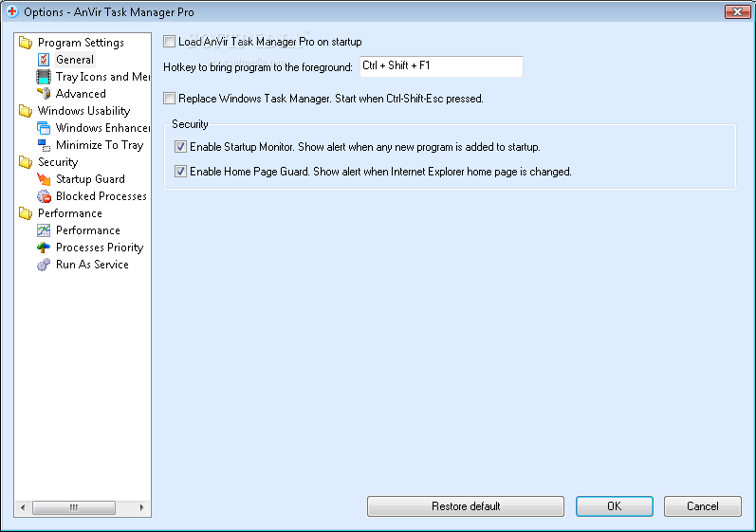Click the Processes Priority icon
Screen dimensions: 756x532
[44, 248]
